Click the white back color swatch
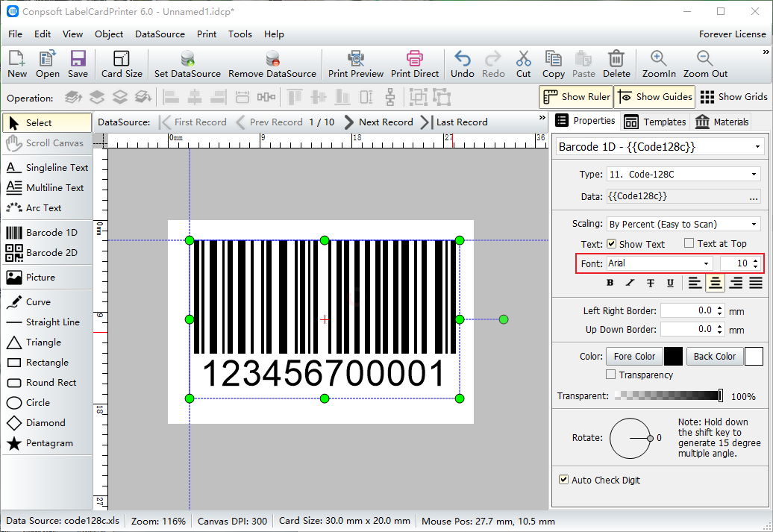The image size is (773, 532). click(754, 356)
